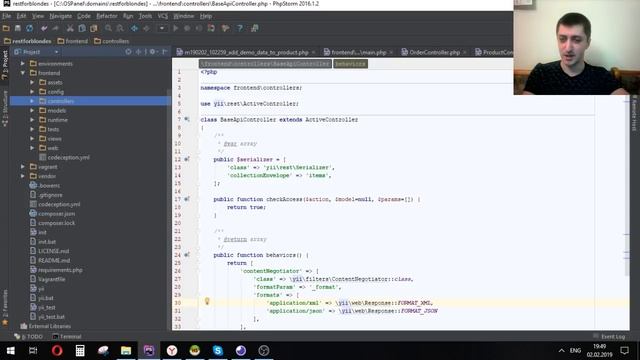Click the gutter icon at line 24
The height and width of the screenshot is (360, 640).
(x=187, y=255)
